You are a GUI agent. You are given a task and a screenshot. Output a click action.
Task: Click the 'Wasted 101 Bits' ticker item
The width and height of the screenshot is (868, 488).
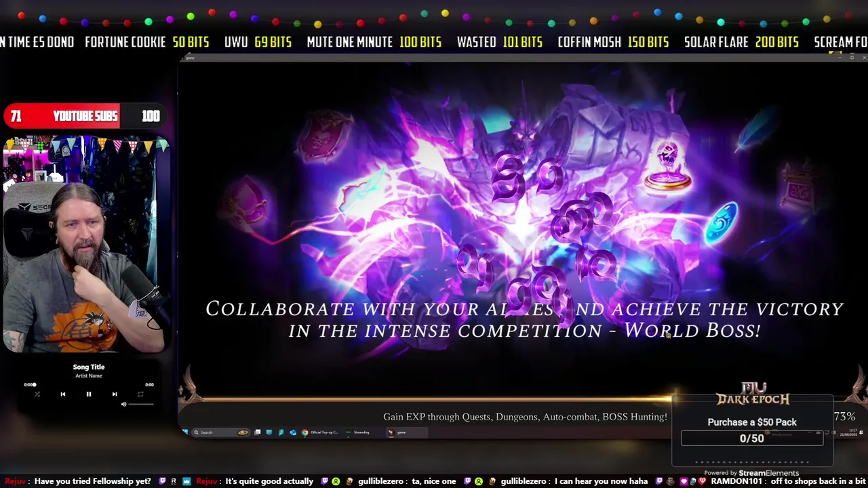[x=500, y=42]
